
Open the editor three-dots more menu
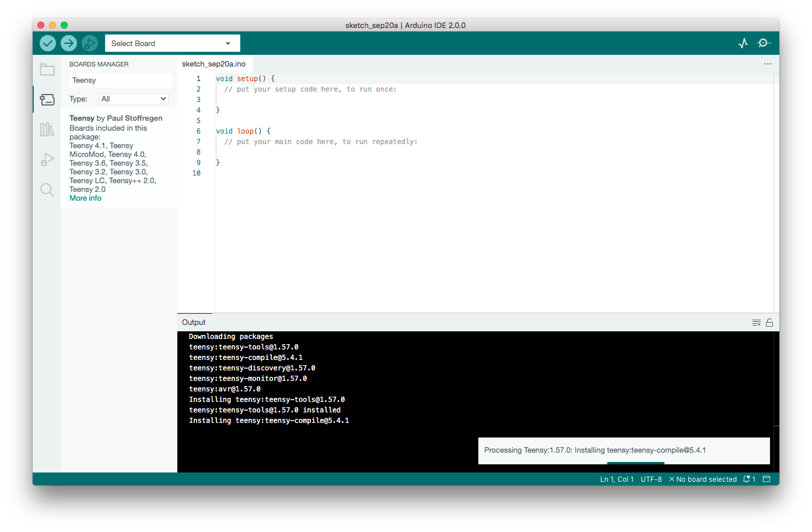pyautogui.click(x=768, y=64)
